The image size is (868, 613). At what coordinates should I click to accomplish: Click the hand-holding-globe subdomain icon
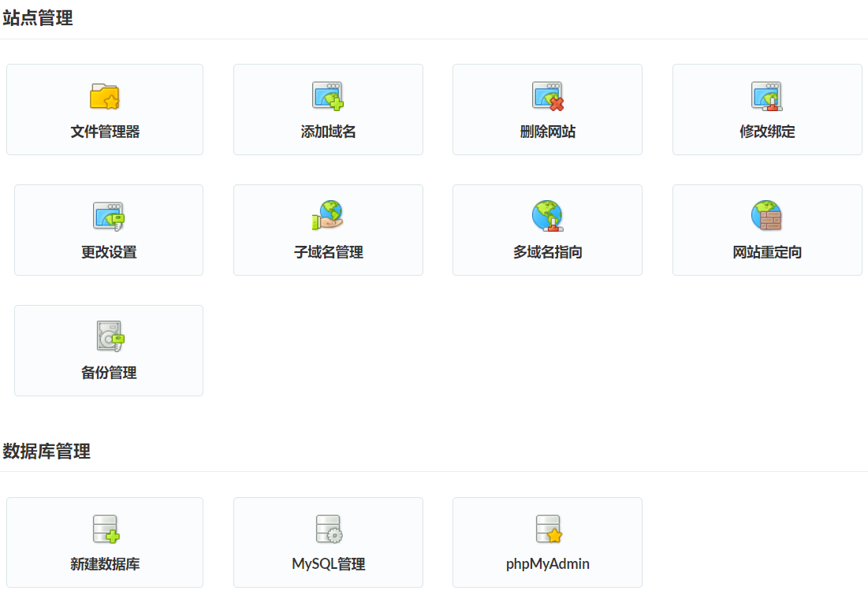[x=328, y=216]
